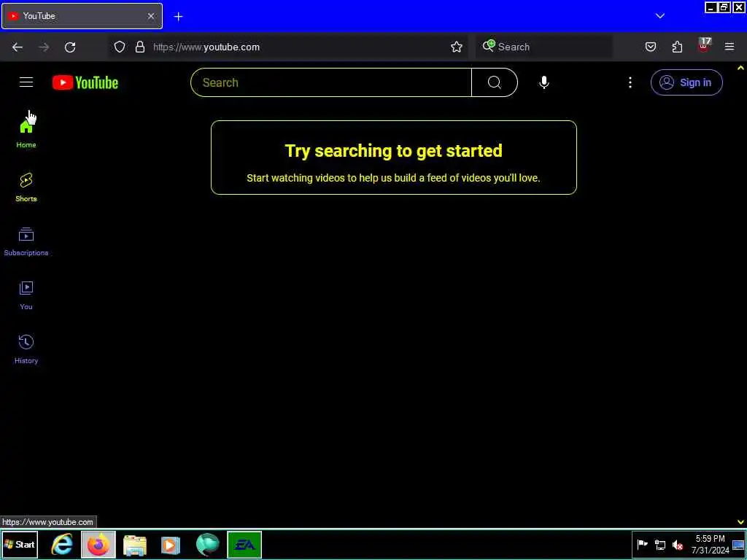Click scrollbar up arrow on page

740,68
